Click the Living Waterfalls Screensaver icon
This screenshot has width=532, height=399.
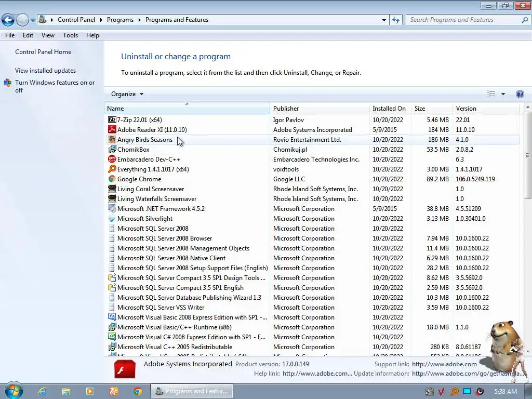coord(112,198)
